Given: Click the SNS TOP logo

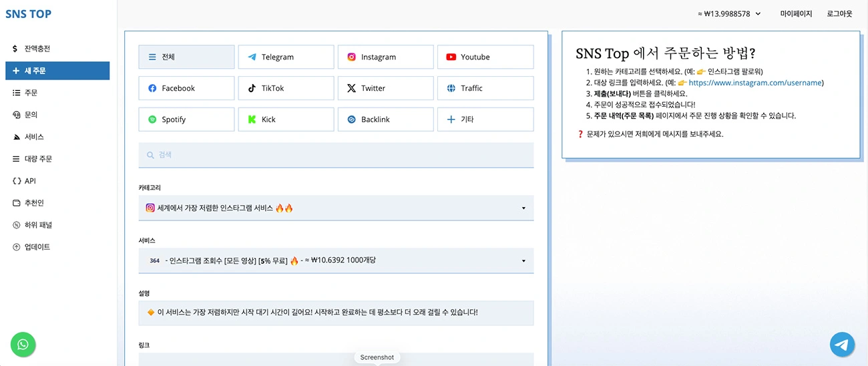Looking at the screenshot, I should pos(28,14).
